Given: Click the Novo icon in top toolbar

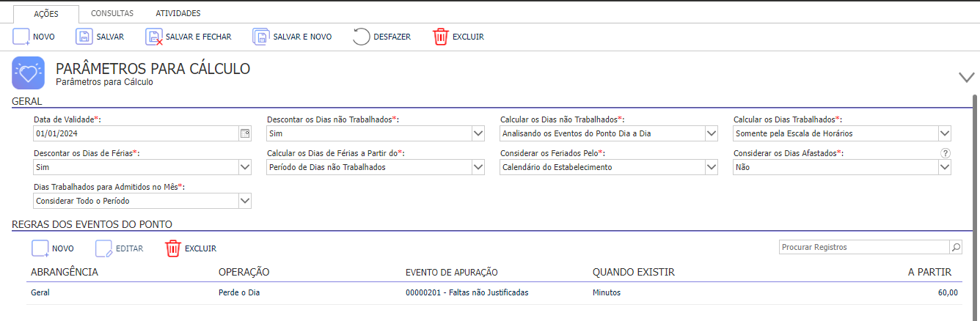Looking at the screenshot, I should click(21, 37).
